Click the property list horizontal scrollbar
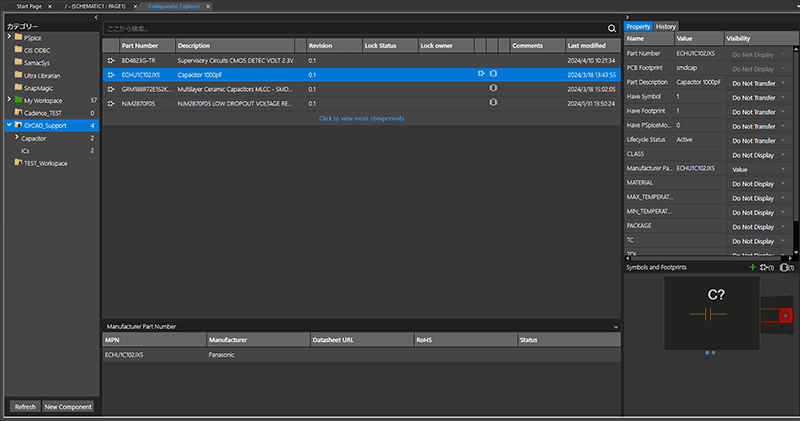Viewport: 800px width, 421px height. pos(707,258)
